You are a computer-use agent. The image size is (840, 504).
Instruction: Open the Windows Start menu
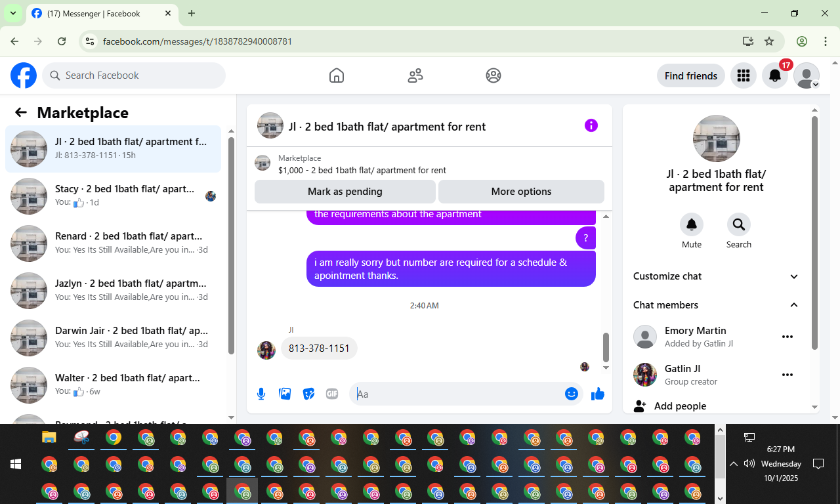coord(16,464)
